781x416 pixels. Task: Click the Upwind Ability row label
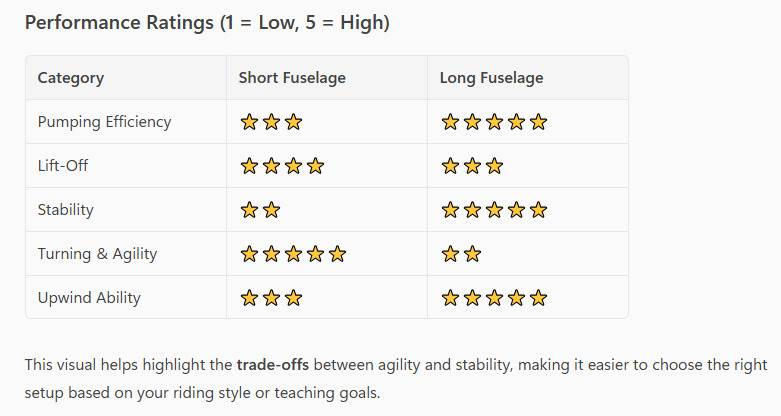click(x=89, y=298)
